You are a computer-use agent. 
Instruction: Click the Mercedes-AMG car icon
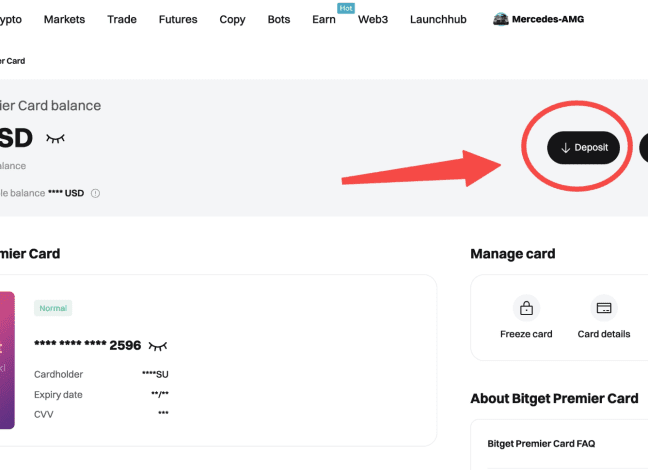(501, 19)
